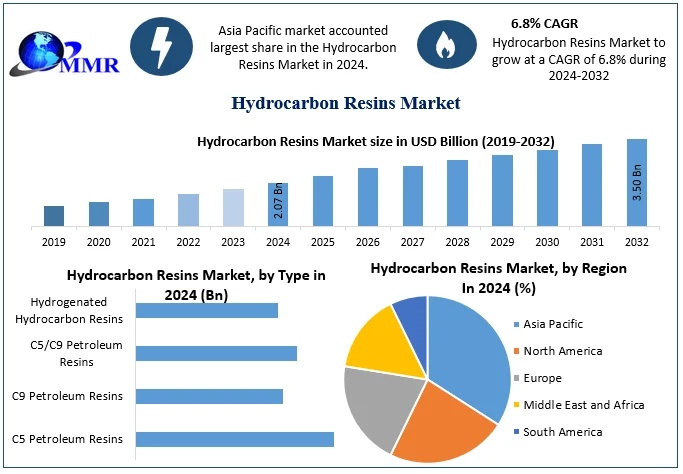Screen dimensions: 683x474
Task: Select the 2031 market size bar
Action: click(592, 185)
